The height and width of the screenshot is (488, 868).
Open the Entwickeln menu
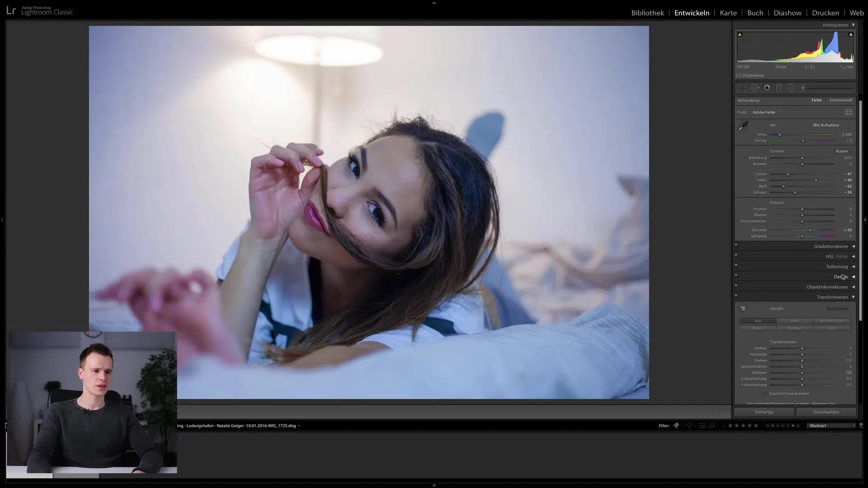pos(691,12)
